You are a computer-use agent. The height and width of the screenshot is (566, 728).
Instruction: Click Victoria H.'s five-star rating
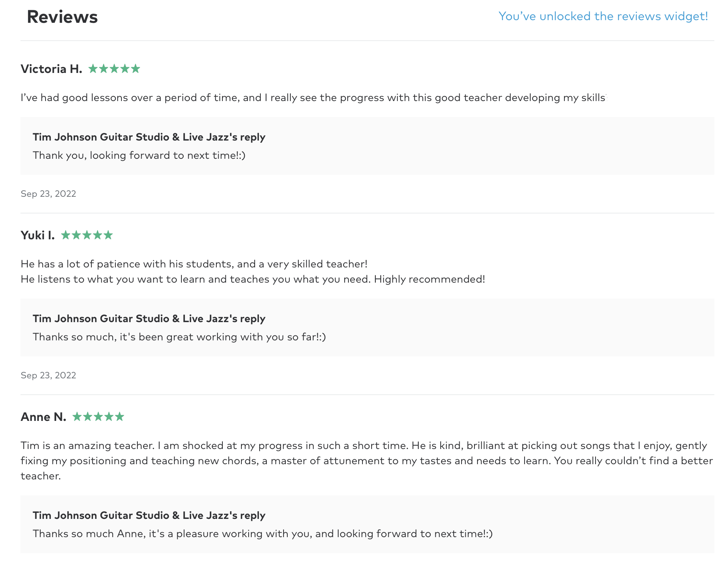114,69
